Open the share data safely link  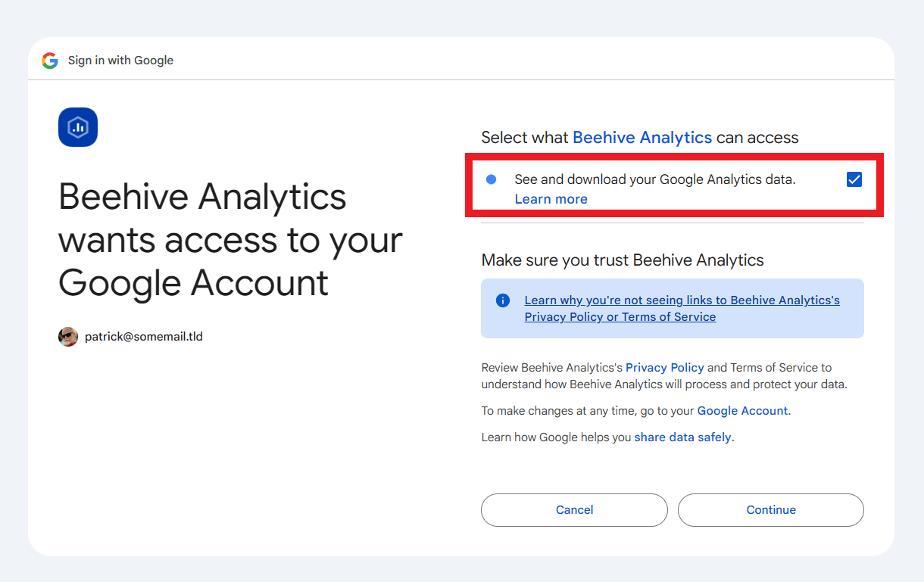click(682, 437)
